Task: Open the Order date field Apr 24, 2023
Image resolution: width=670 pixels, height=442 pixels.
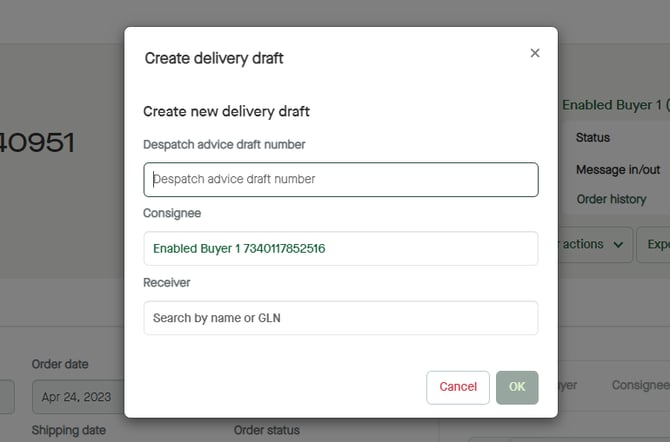Action: tap(78, 396)
